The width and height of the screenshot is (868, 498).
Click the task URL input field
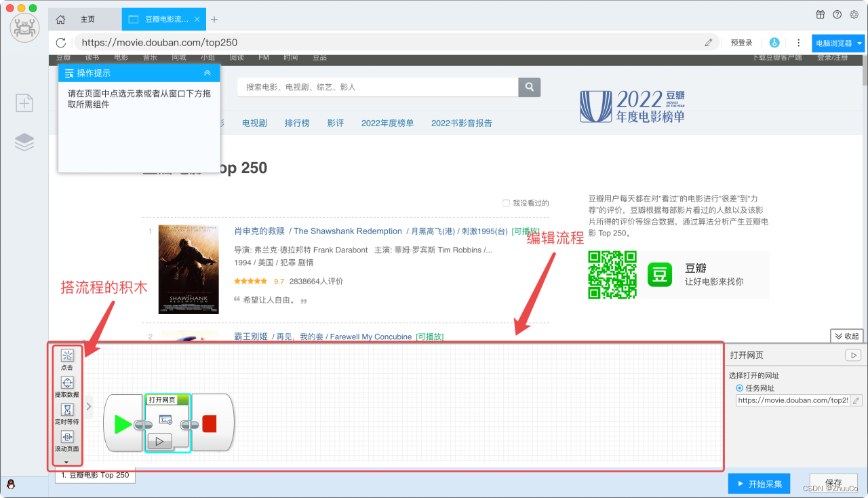pos(793,400)
